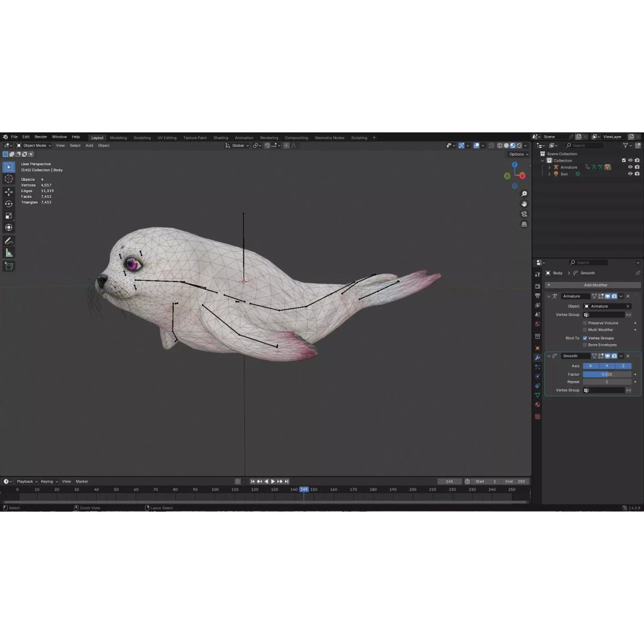Remove the Smooth modifier with X
The width and height of the screenshot is (644, 644).
pos(627,356)
